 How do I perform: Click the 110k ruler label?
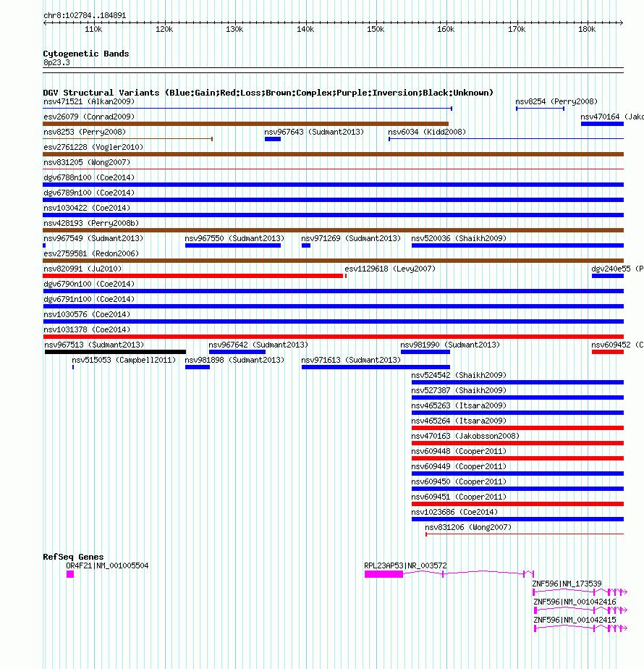click(x=93, y=29)
